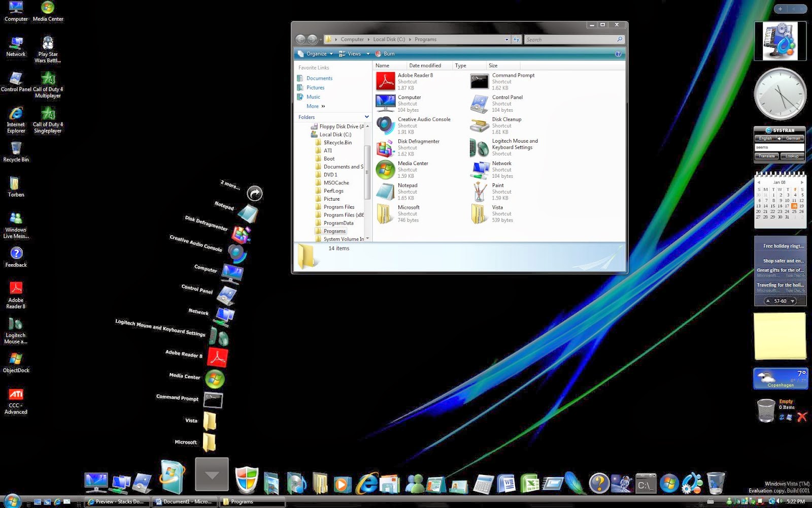Click Burn in the Explorer toolbar
The image size is (812, 508).
point(385,54)
